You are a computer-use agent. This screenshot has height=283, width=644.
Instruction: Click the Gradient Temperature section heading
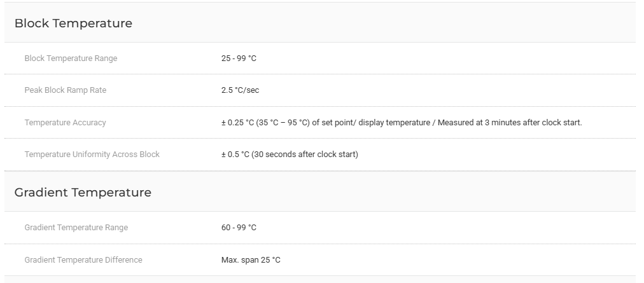(83, 192)
